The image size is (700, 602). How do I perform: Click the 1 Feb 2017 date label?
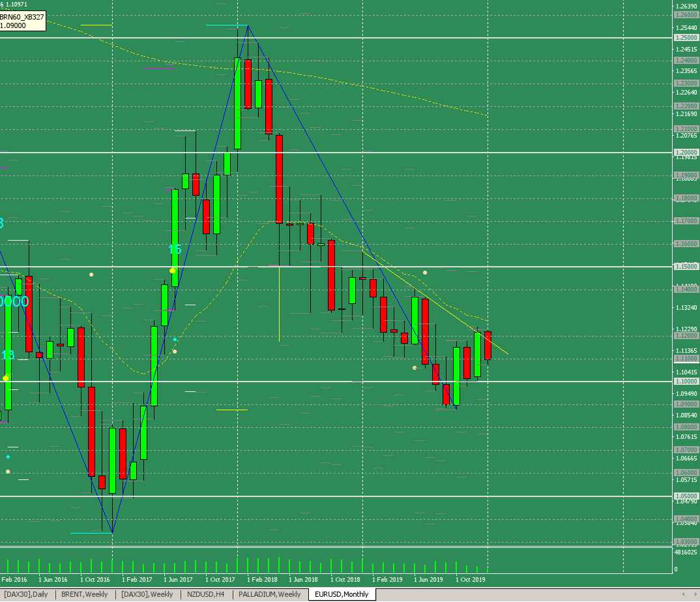tap(137, 580)
